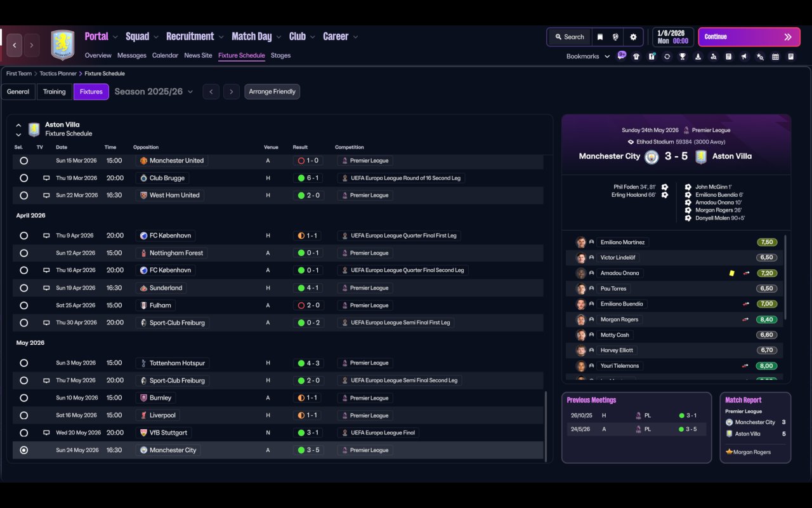Go to next season with right arrow
Viewport: 812px width, 508px height.
tap(232, 91)
